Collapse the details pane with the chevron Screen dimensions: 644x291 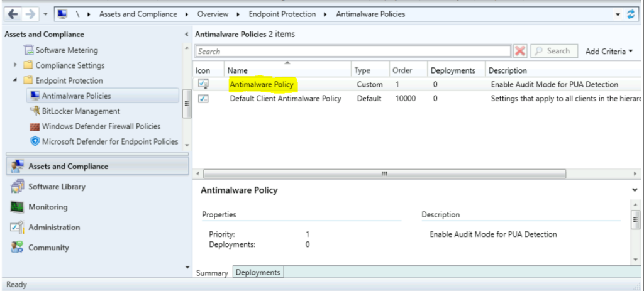(636, 190)
